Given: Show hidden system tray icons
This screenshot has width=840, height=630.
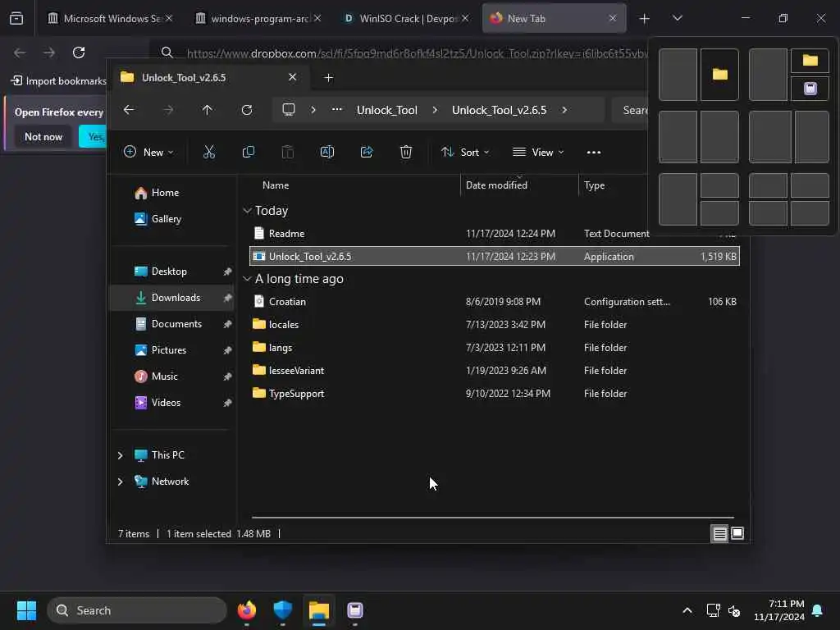Looking at the screenshot, I should 687,610.
